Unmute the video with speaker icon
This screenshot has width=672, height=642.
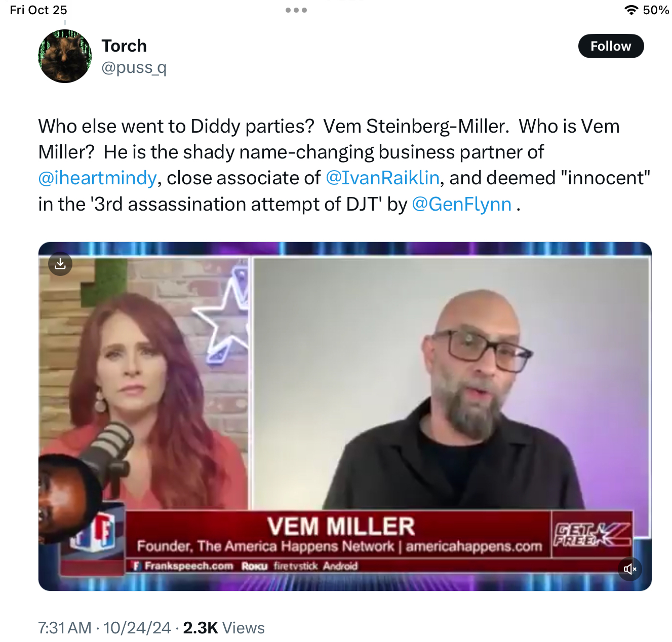630,569
